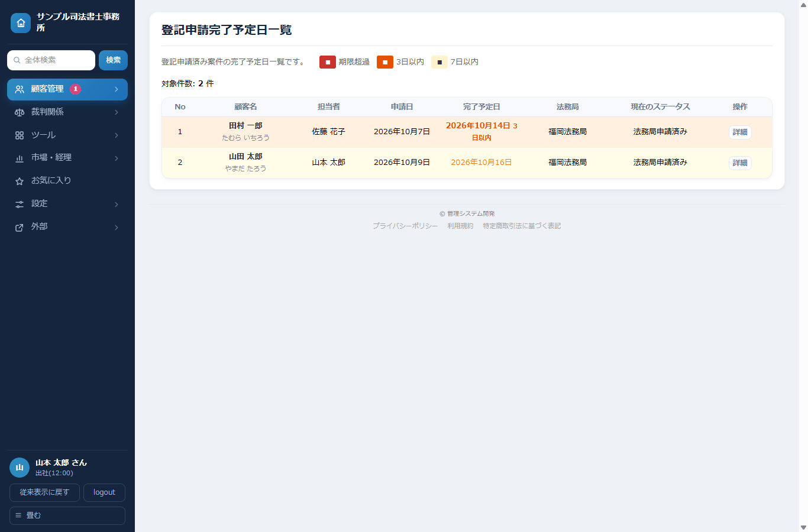
Task: Click 担当者 cell 佐藤 花子
Action: (328, 132)
